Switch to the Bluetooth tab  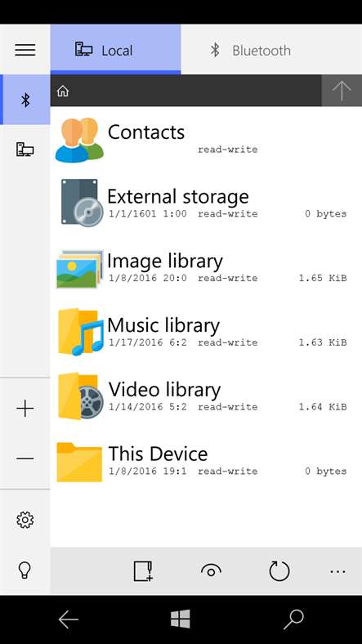(250, 50)
